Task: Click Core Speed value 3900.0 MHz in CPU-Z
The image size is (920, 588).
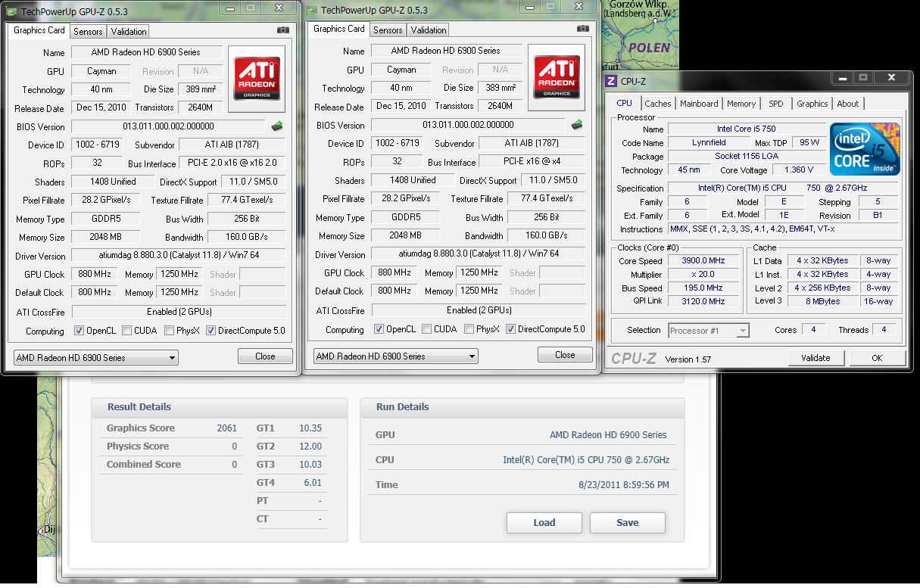Action: [703, 260]
